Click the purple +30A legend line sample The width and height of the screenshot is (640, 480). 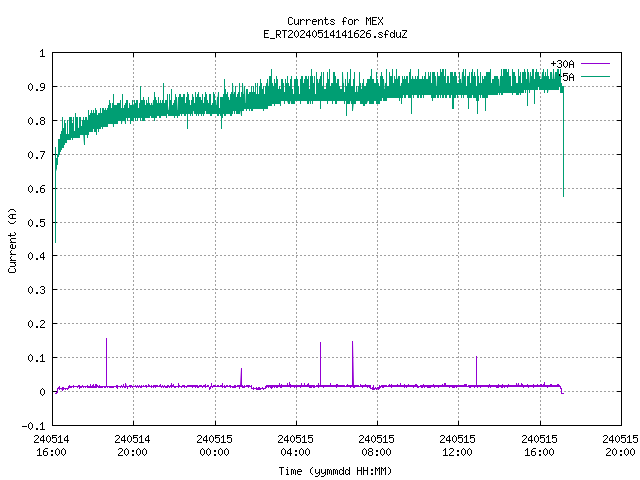point(595,64)
